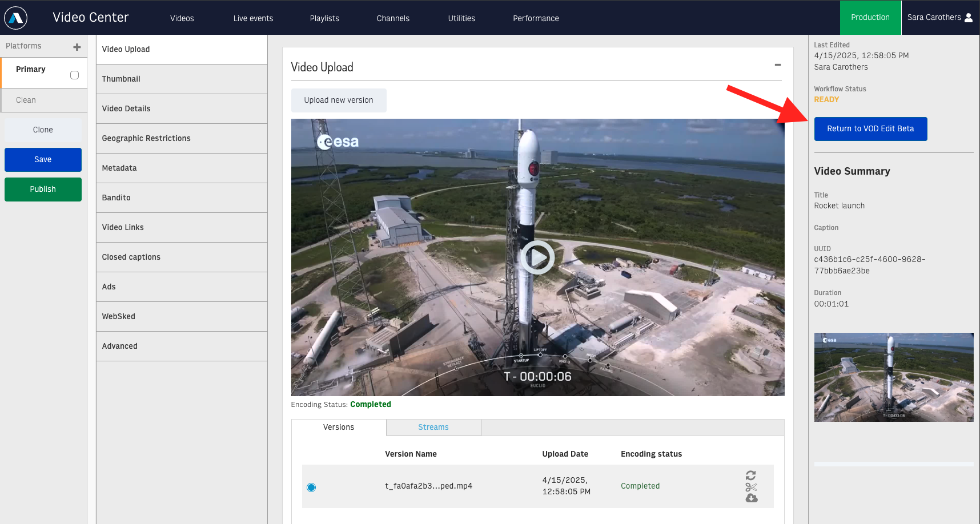Image resolution: width=980 pixels, height=524 pixels.
Task: Click the video summary thumbnail image
Action: [x=894, y=377]
